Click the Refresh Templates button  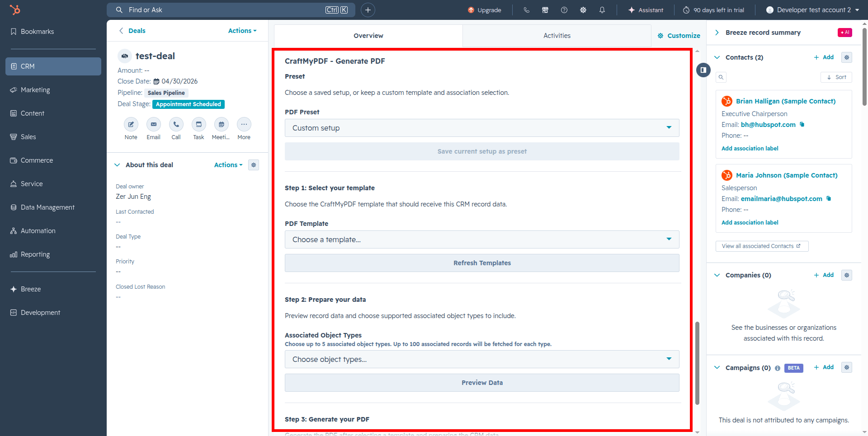(482, 263)
